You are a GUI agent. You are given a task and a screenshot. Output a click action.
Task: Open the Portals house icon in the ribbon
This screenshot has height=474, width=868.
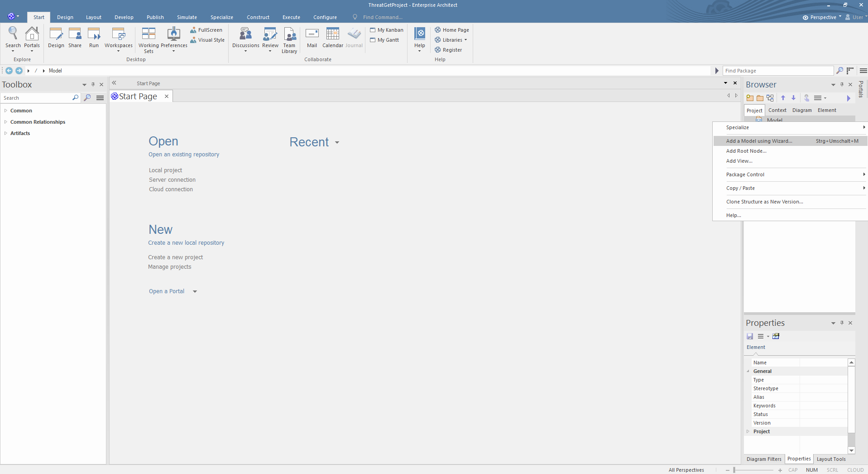pyautogui.click(x=32, y=34)
